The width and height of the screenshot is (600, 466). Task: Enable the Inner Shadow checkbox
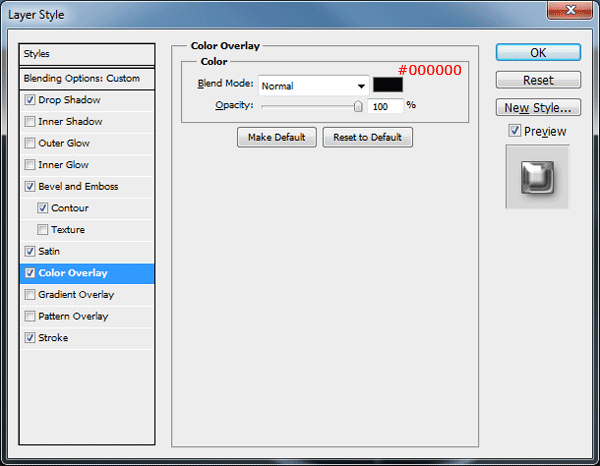[30, 122]
